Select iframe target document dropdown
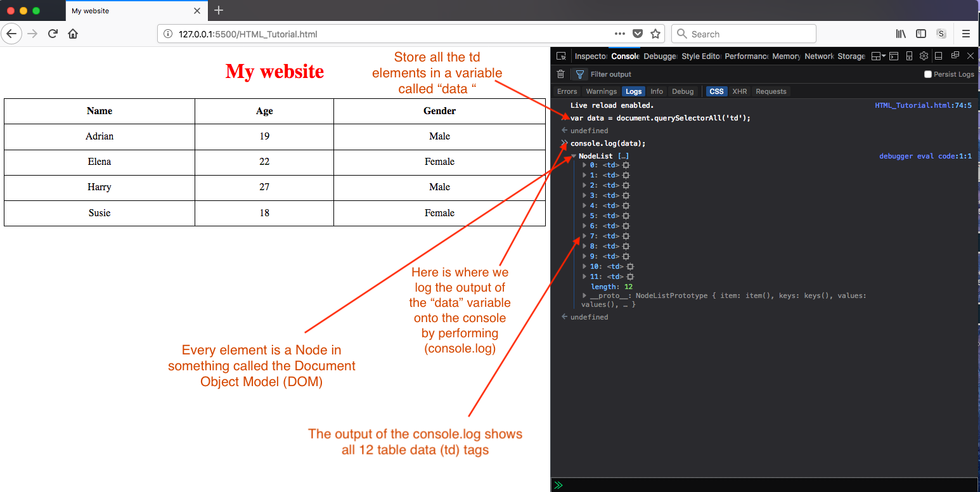The height and width of the screenshot is (492, 980). 879,56
